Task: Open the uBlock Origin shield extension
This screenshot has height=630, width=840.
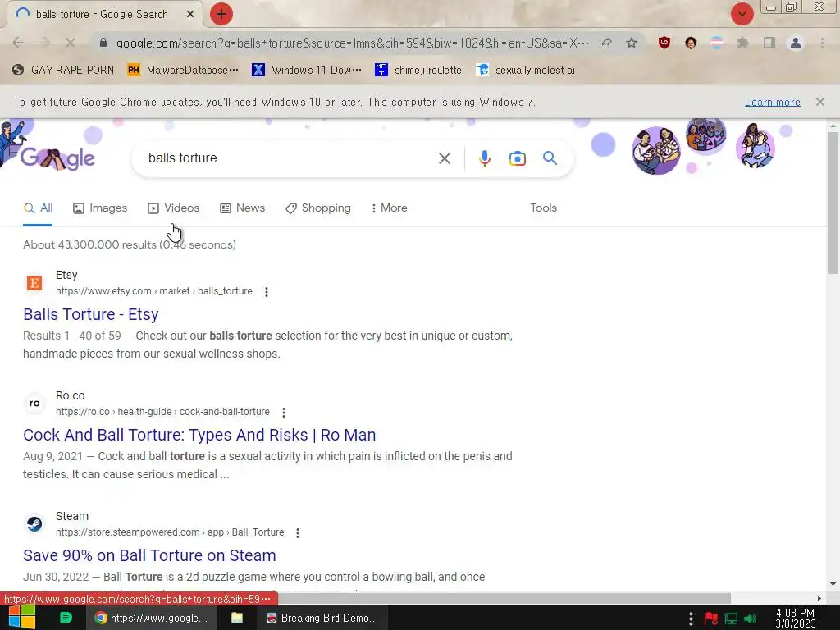Action: (664, 43)
